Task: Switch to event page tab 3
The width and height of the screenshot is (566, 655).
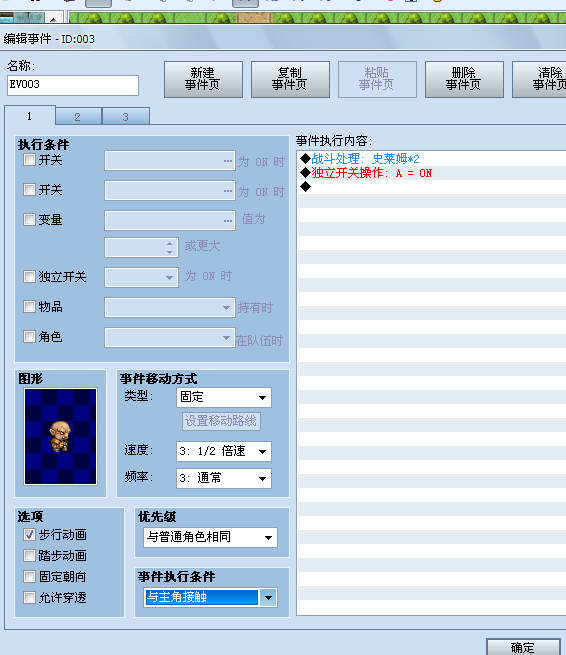Action: (x=126, y=117)
